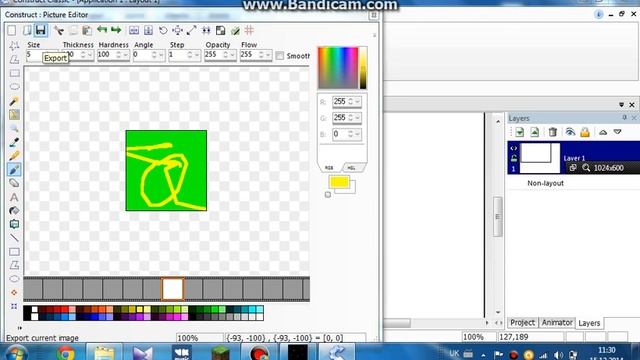Click the Rotate icon in the top toolbar

click(163, 30)
